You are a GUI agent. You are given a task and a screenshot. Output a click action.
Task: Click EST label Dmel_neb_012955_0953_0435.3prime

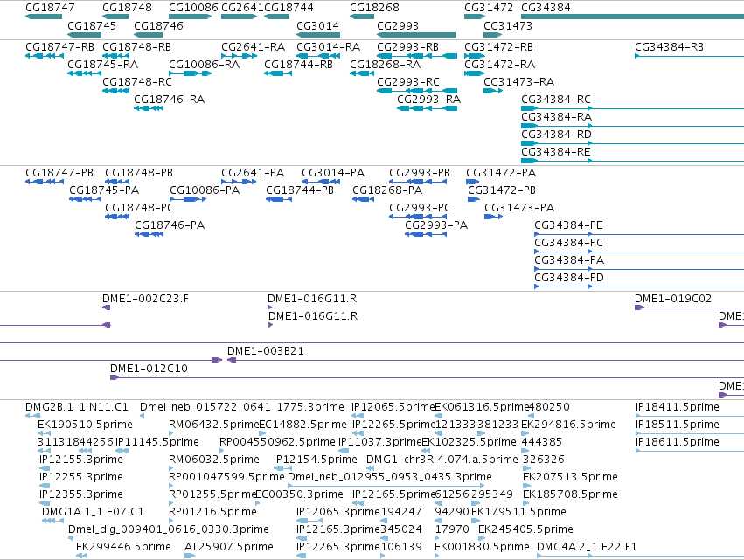click(x=390, y=478)
